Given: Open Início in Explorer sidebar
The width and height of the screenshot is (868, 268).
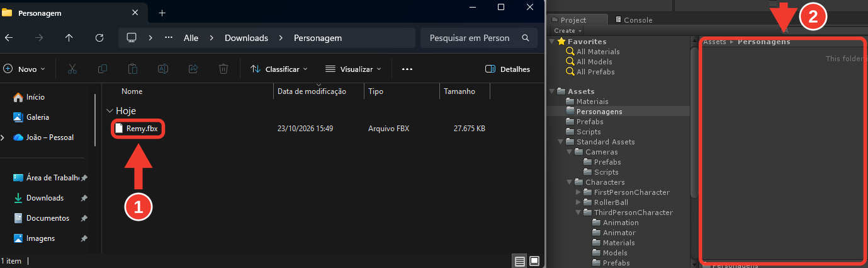Looking at the screenshot, I should [36, 97].
